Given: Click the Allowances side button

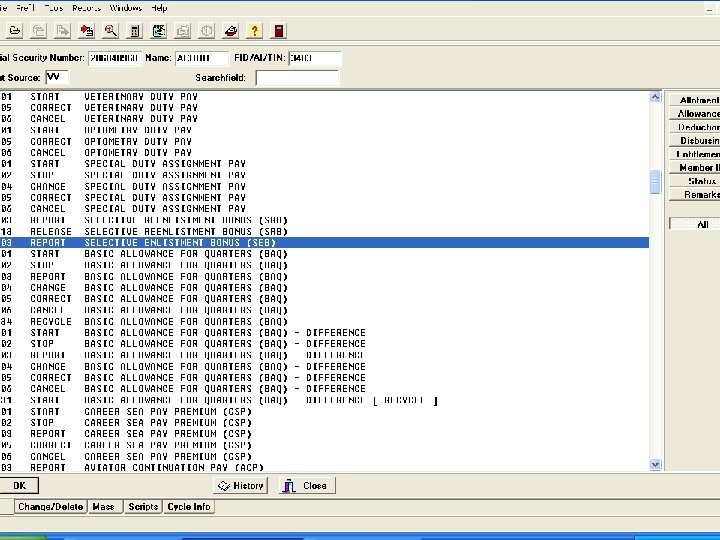Looking at the screenshot, I should [x=695, y=113].
